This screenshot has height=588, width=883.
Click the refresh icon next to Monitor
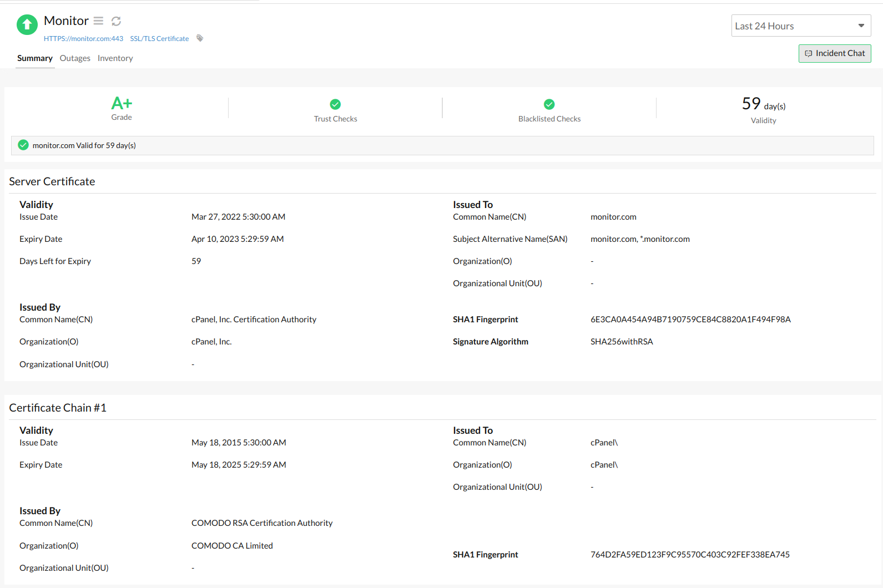(x=116, y=21)
